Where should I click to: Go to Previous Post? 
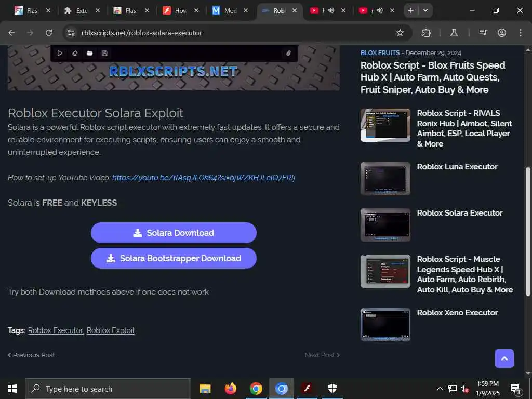click(31, 355)
